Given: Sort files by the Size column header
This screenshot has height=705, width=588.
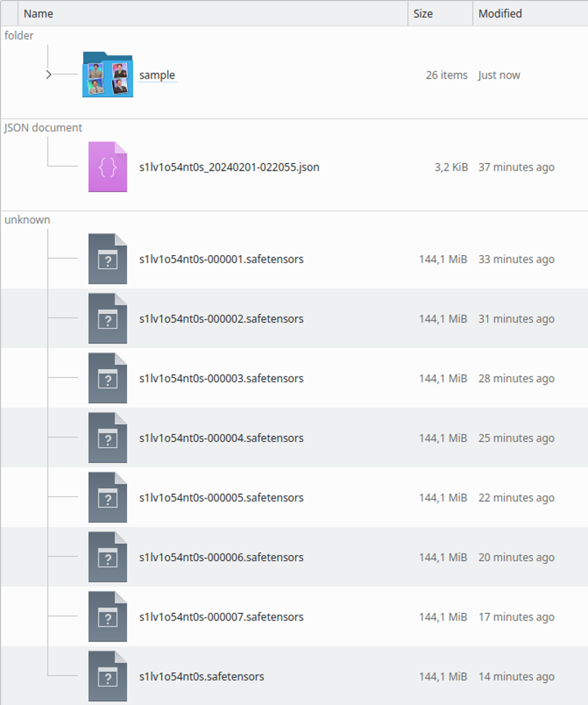Looking at the screenshot, I should pyautogui.click(x=440, y=13).
